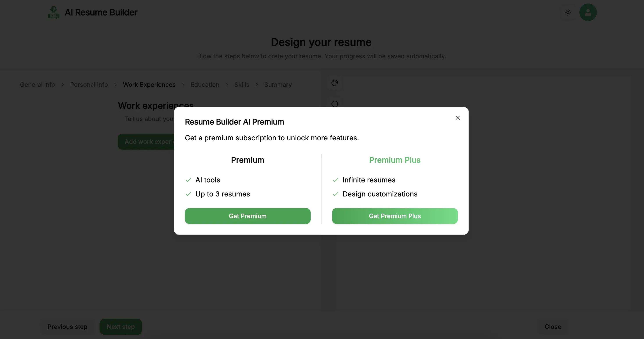
Task: Click the chevron after Personal info
Action: click(x=115, y=85)
